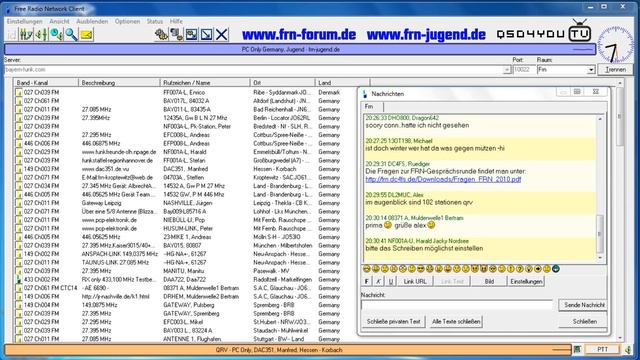Click the gears settings toolbar icon
This screenshot has width=640, height=360.
[x=161, y=35]
